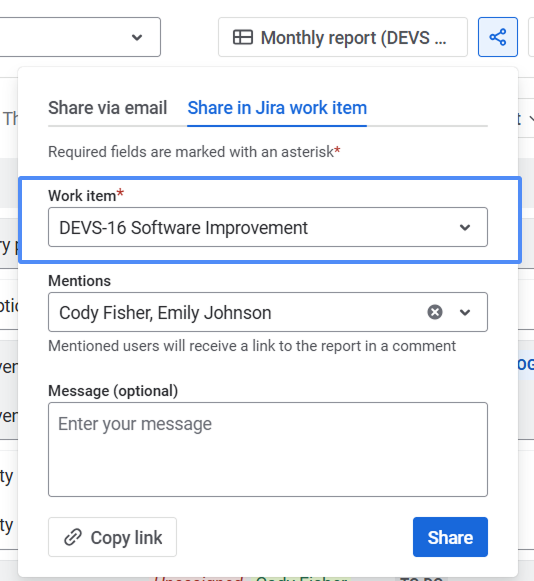Viewport: 534px width, 581px height.
Task: Expand the Work item dropdown chevron
Action: point(465,227)
